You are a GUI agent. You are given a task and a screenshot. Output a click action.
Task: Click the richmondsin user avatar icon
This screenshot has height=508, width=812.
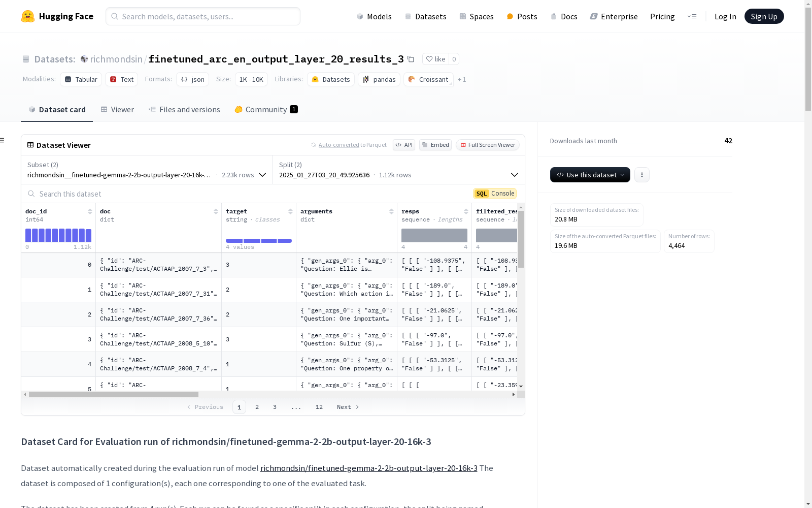coord(84,59)
